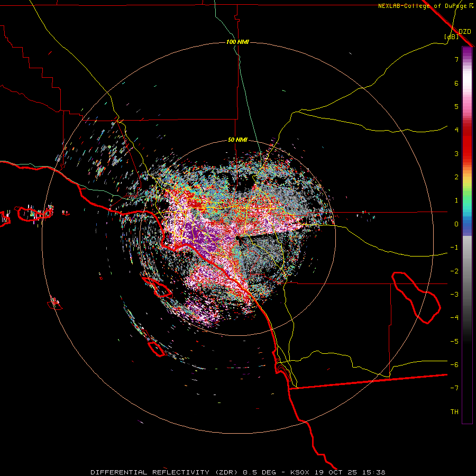Click the color scale value -4
476x476 pixels.
[x=454, y=318]
